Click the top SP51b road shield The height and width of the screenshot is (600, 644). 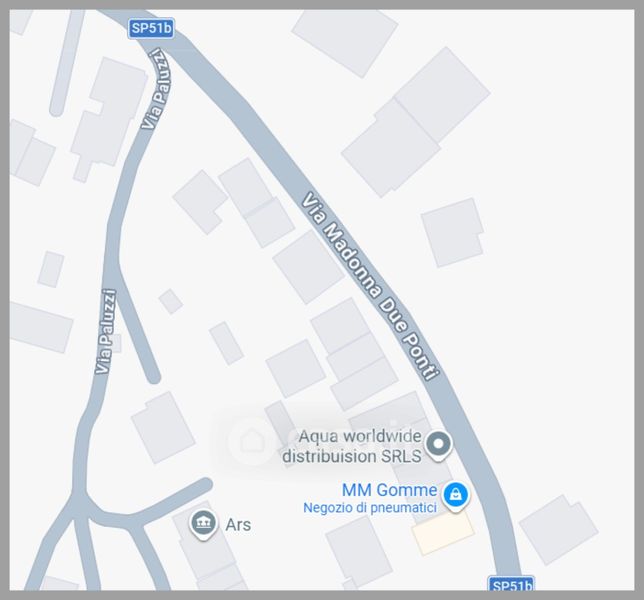(151, 28)
